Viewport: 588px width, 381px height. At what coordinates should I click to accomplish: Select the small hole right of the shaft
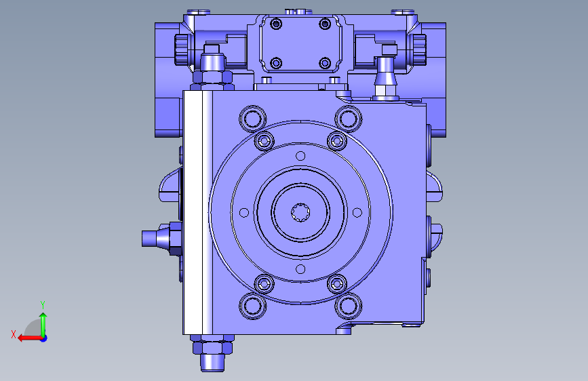pos(357,213)
